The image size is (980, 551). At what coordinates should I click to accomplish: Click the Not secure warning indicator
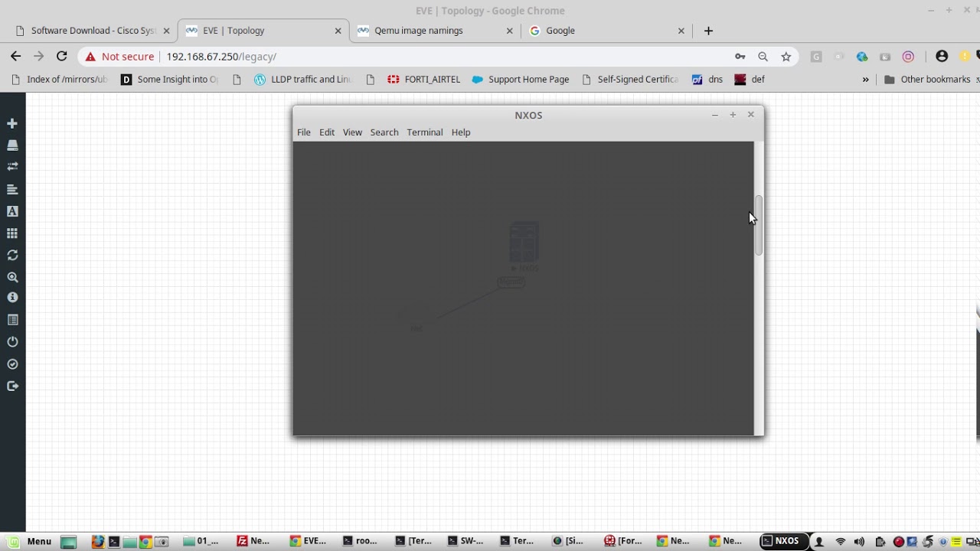click(x=119, y=57)
